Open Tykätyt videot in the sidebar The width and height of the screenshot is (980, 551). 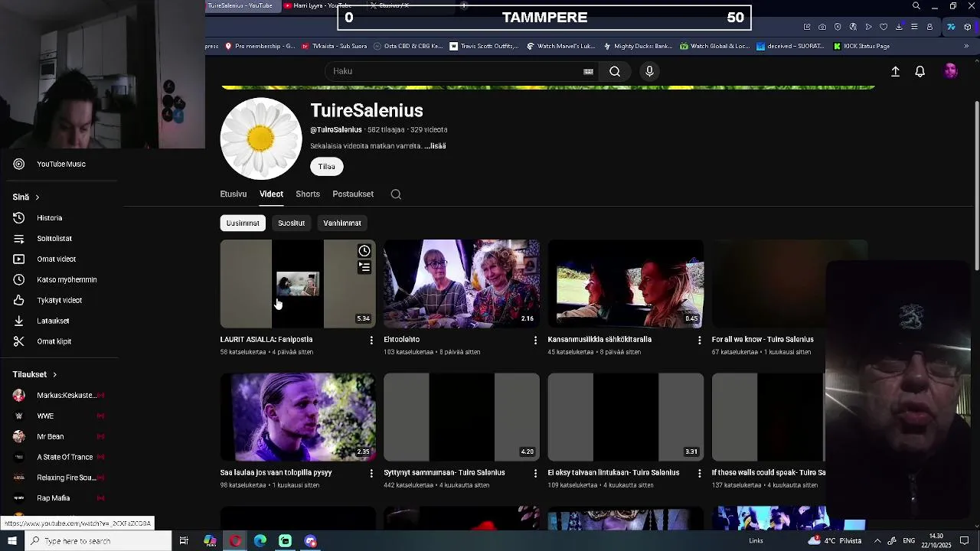61,300
